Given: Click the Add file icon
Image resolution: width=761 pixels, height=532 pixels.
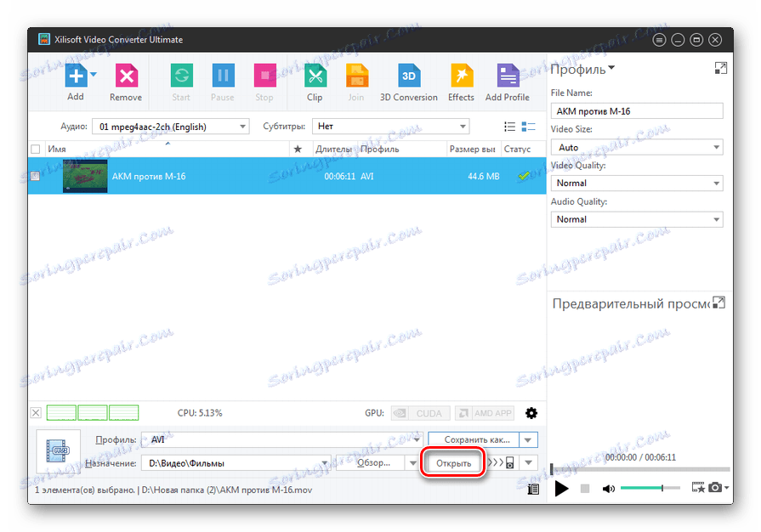Looking at the screenshot, I should click(x=76, y=76).
